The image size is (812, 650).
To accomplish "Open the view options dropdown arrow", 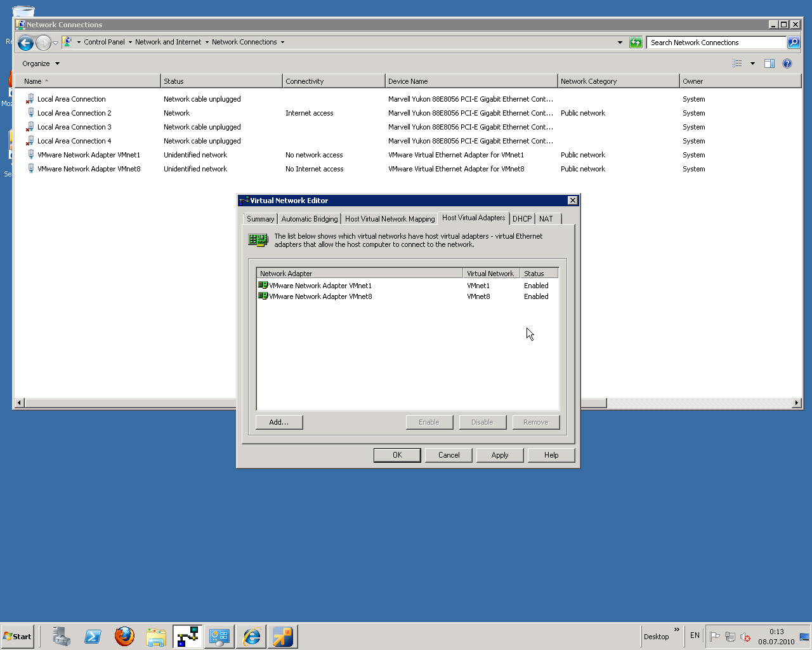I will [752, 63].
